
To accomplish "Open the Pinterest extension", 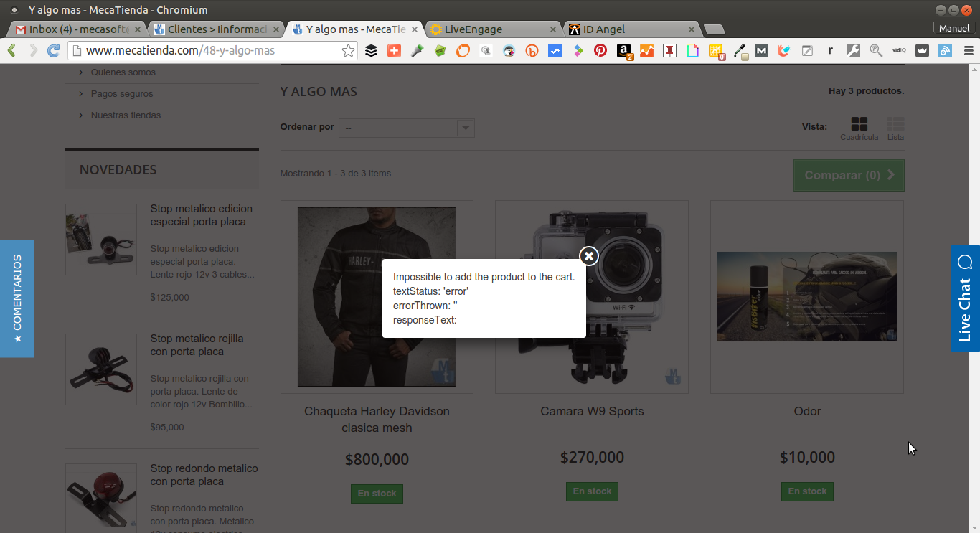I will point(600,51).
